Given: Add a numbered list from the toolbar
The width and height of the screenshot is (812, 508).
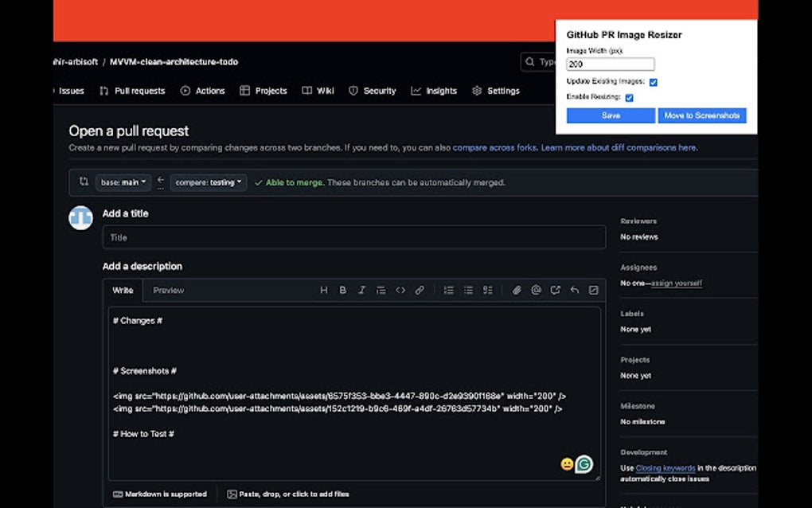Looking at the screenshot, I should [x=449, y=290].
